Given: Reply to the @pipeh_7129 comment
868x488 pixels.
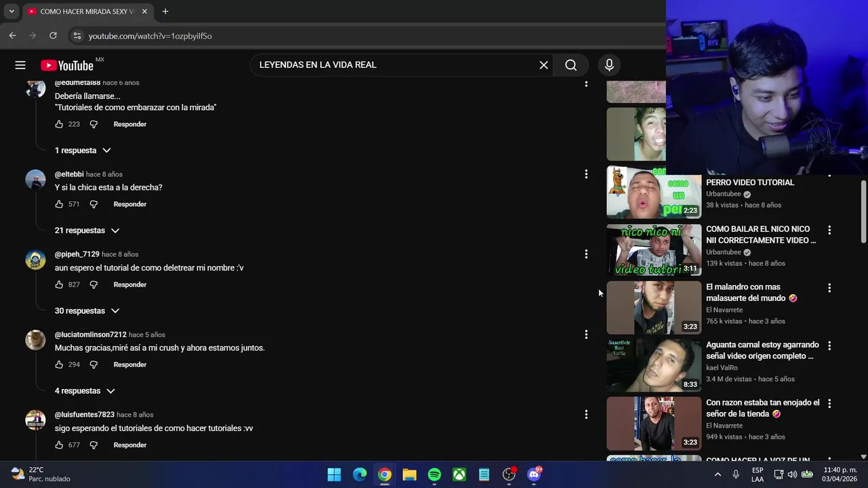Looking at the screenshot, I should 130,285.
